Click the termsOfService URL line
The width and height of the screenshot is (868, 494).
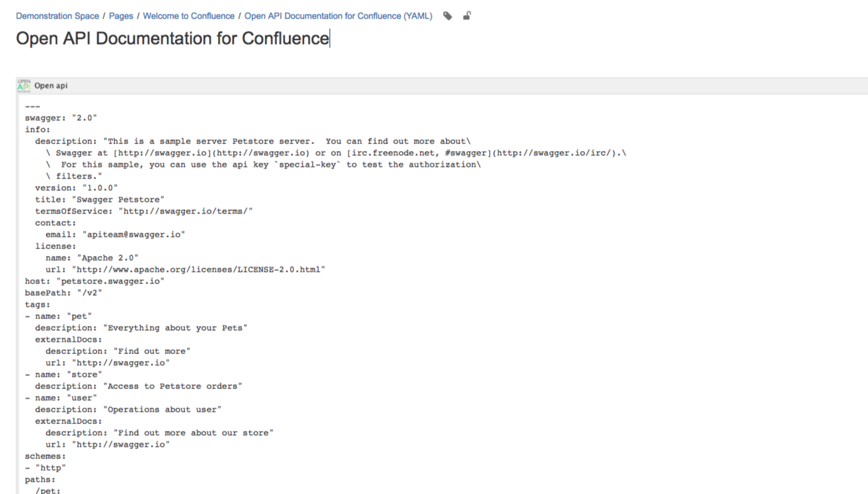click(x=144, y=211)
